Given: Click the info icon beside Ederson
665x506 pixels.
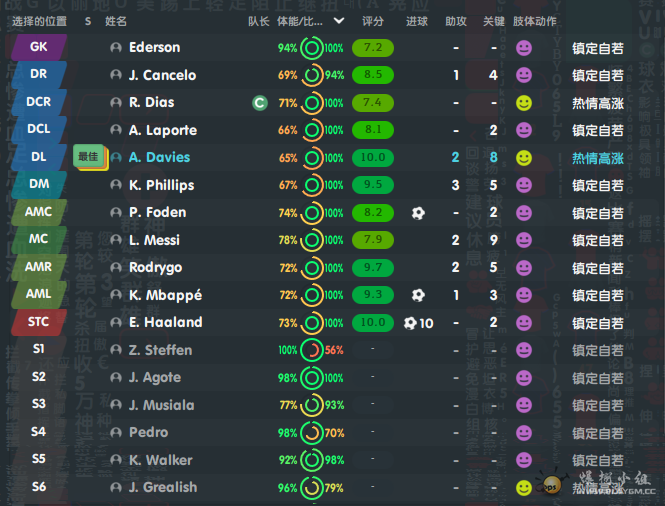Looking at the screenshot, I should [x=117, y=47].
